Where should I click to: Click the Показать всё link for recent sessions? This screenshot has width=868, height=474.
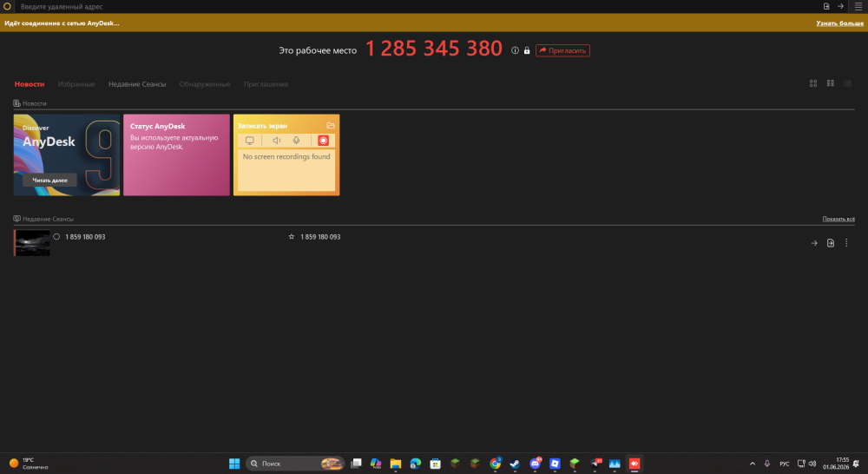coord(838,219)
